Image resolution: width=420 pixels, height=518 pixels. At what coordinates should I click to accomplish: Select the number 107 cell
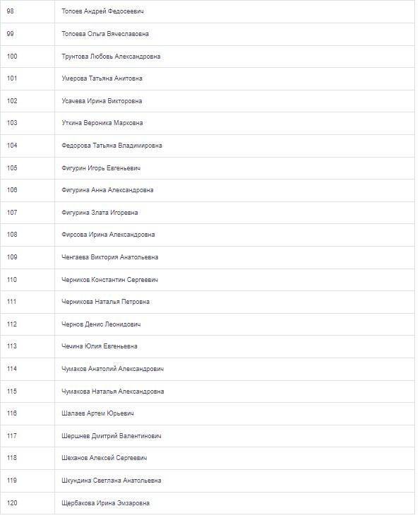tap(28, 213)
